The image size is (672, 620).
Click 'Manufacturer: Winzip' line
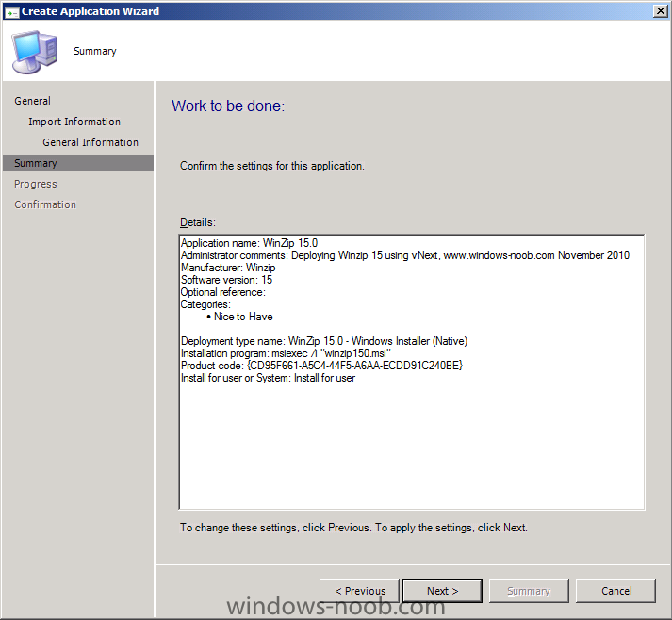tap(228, 268)
